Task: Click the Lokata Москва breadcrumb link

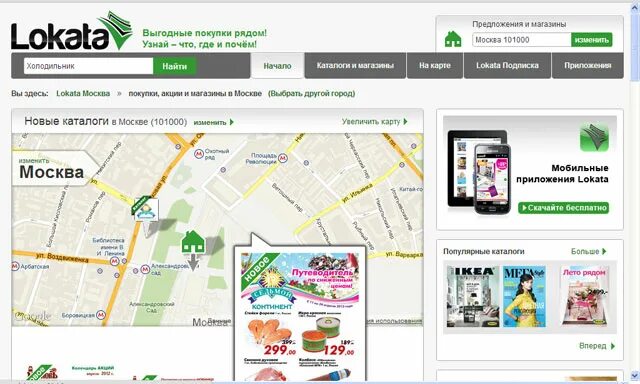Action: 83,93
